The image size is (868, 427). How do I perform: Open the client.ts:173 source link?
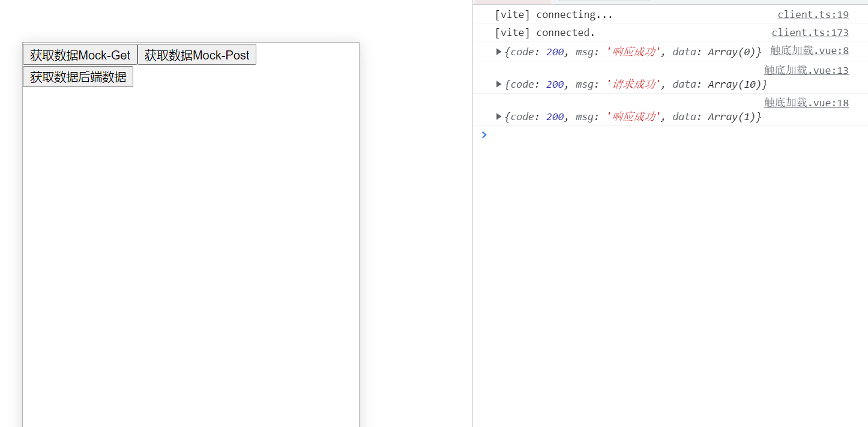(x=810, y=32)
